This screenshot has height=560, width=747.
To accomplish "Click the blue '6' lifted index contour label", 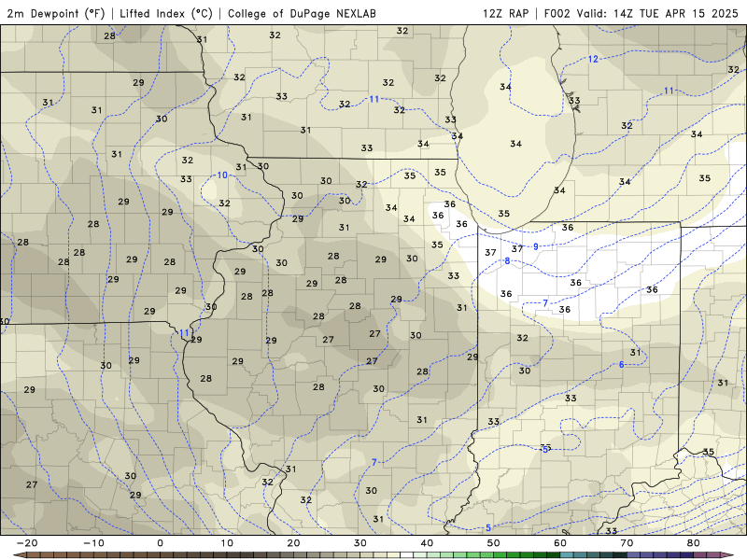I will click(621, 365).
